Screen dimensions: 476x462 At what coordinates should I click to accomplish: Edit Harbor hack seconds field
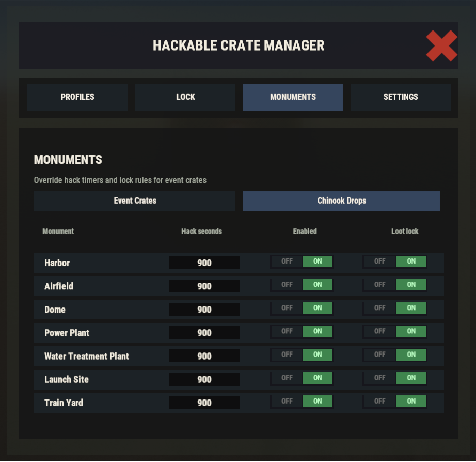(x=204, y=263)
